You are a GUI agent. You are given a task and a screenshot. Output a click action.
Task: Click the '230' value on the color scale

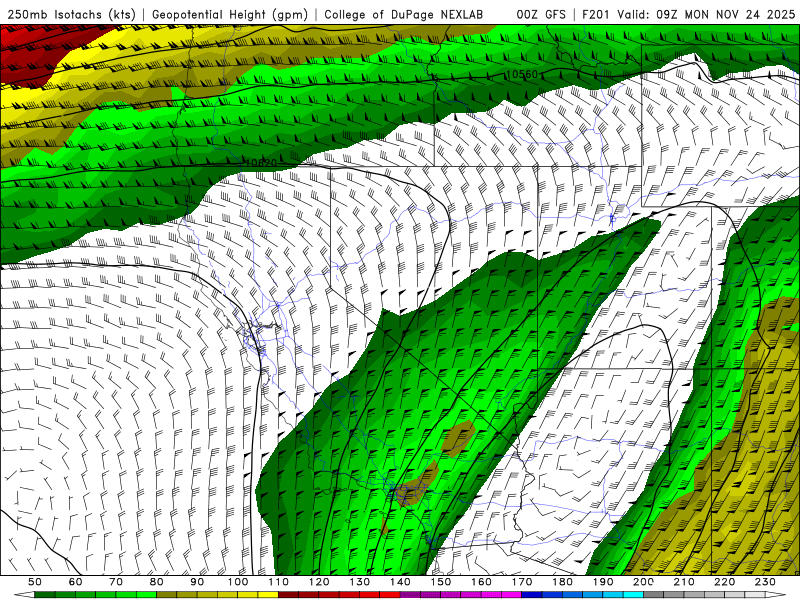pos(765,582)
